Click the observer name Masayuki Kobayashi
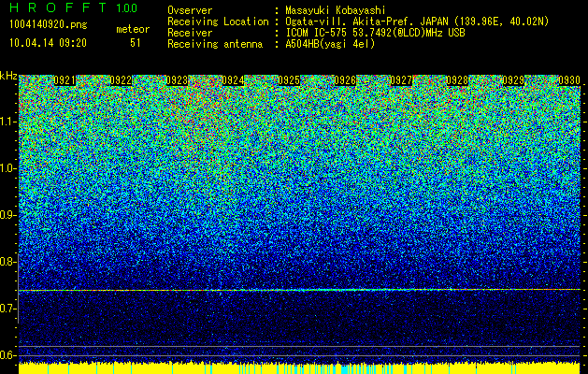Viewport: 588px width, 374px height. pyautogui.click(x=336, y=10)
